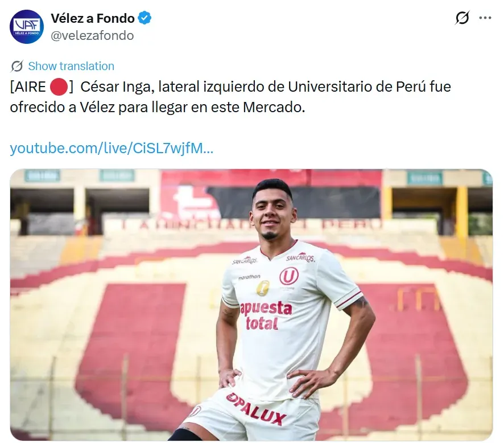The image size is (504, 443).
Task: Click the blue verified badge
Action: 144,18
